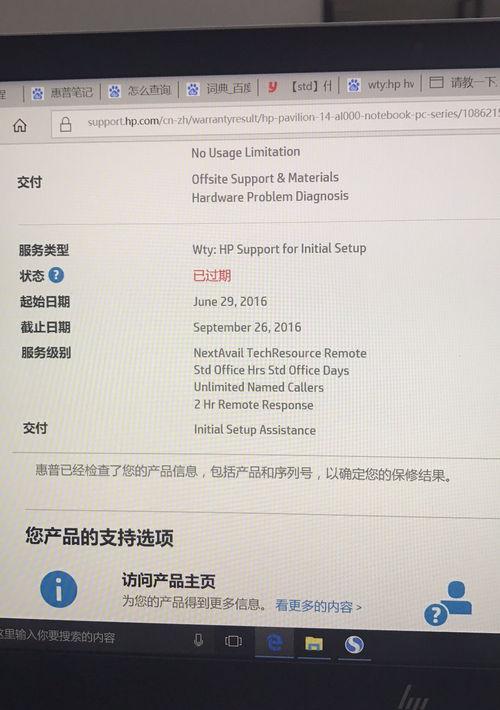
Task: Switch to the 惠普笔记 browser tab
Action: (x=62, y=93)
